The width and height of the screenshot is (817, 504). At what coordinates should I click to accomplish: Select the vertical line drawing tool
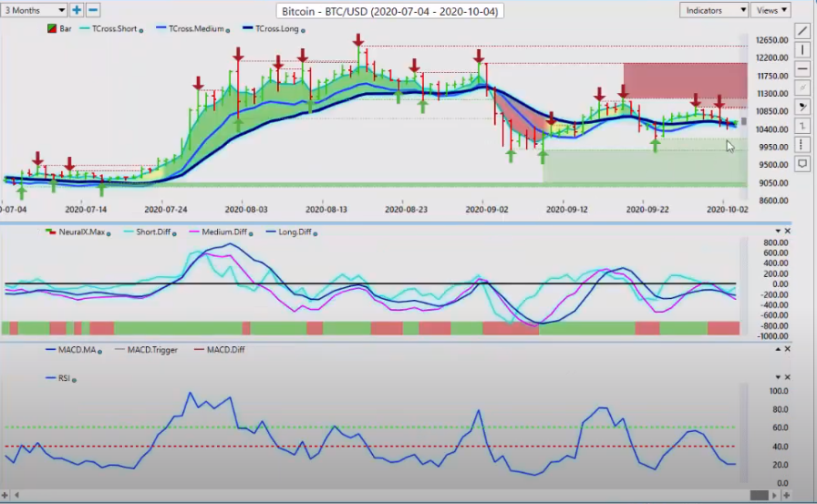[802, 50]
